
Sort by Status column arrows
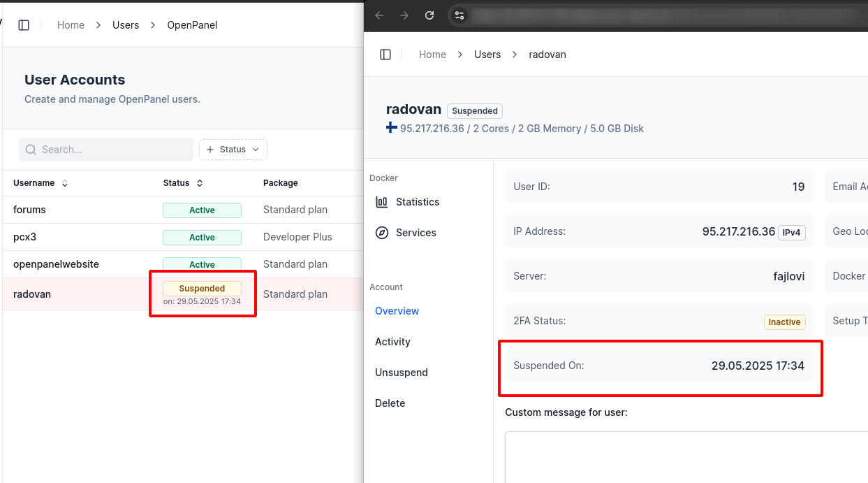tap(200, 183)
